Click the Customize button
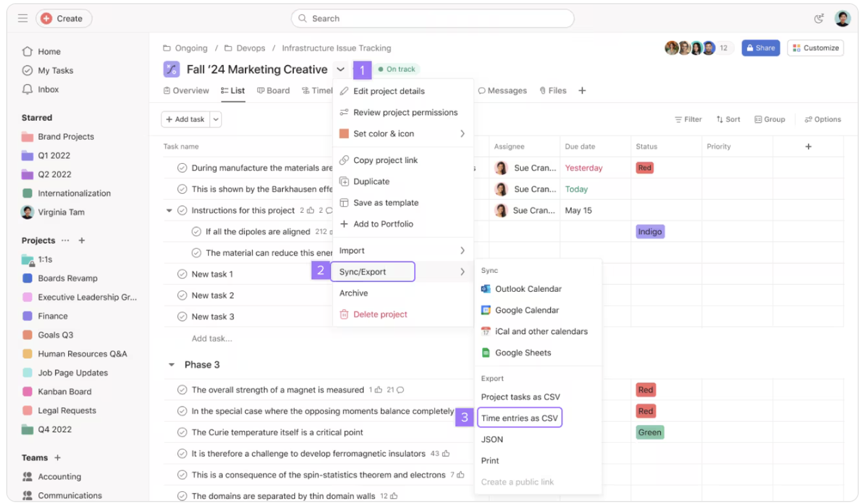The image size is (865, 504). click(815, 48)
